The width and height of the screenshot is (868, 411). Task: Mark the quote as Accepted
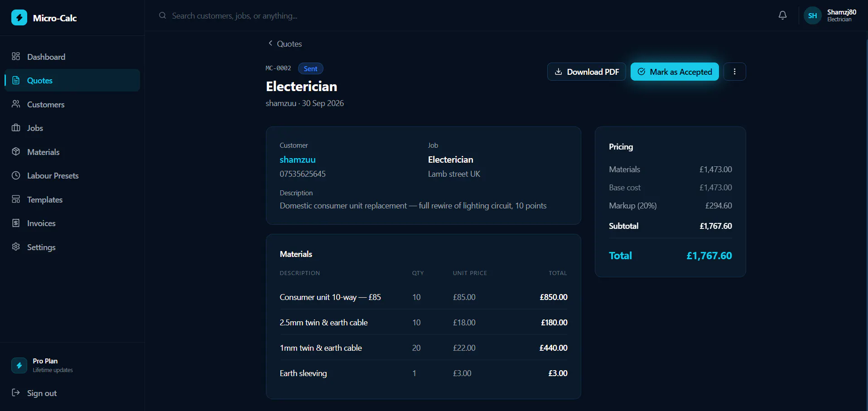pos(675,72)
